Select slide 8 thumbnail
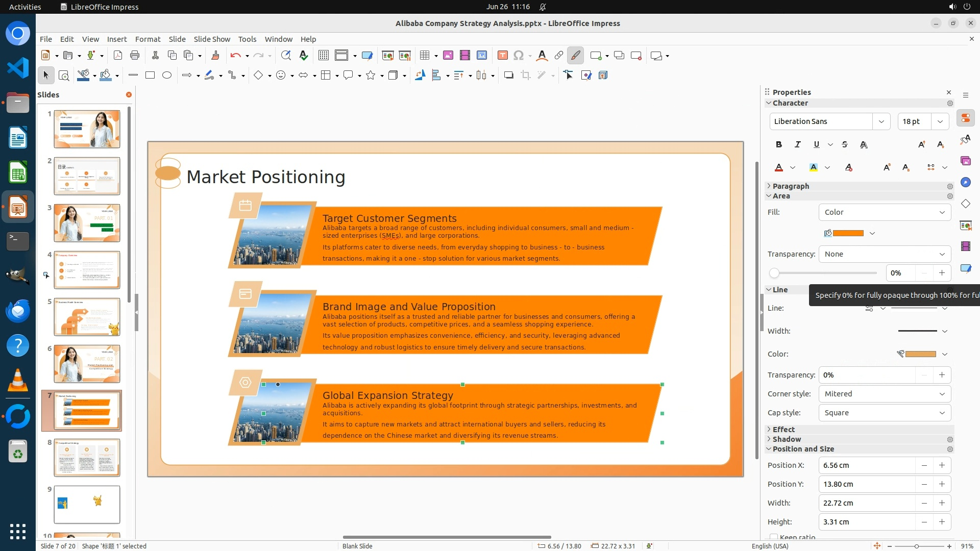This screenshot has width=980, height=551. (87, 458)
